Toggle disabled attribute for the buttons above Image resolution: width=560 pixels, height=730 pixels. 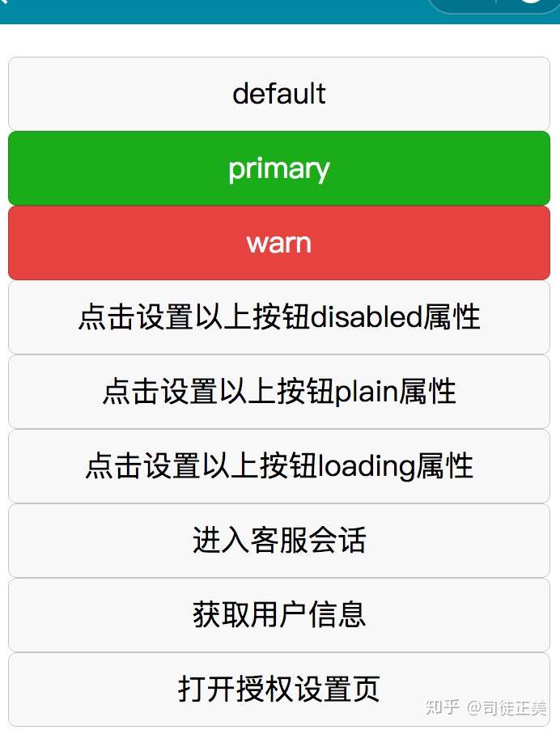pos(279,317)
